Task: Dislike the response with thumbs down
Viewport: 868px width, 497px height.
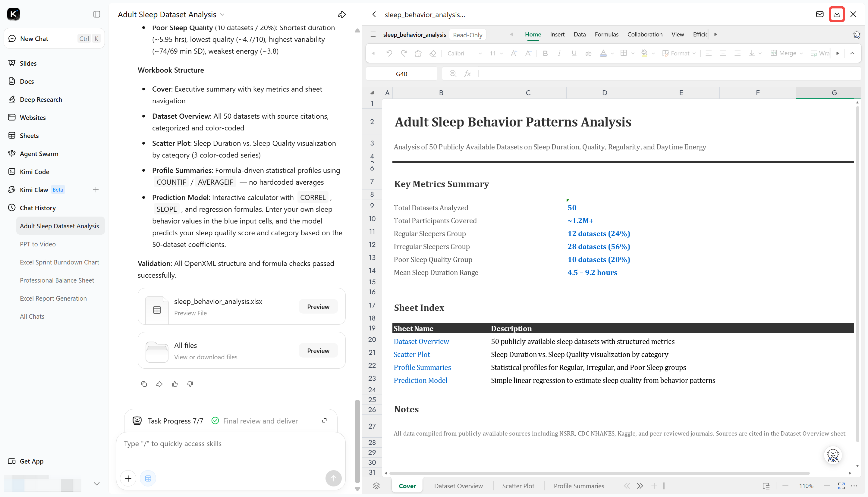Action: (x=190, y=384)
